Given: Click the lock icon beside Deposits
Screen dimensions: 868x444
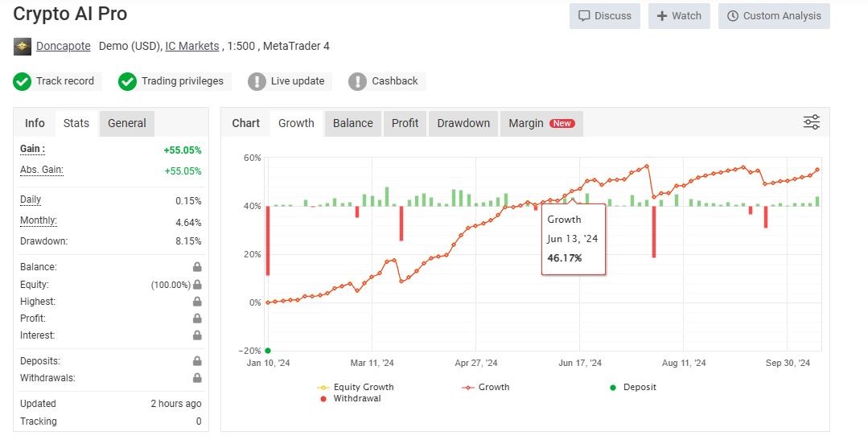Looking at the screenshot, I should (x=197, y=361).
